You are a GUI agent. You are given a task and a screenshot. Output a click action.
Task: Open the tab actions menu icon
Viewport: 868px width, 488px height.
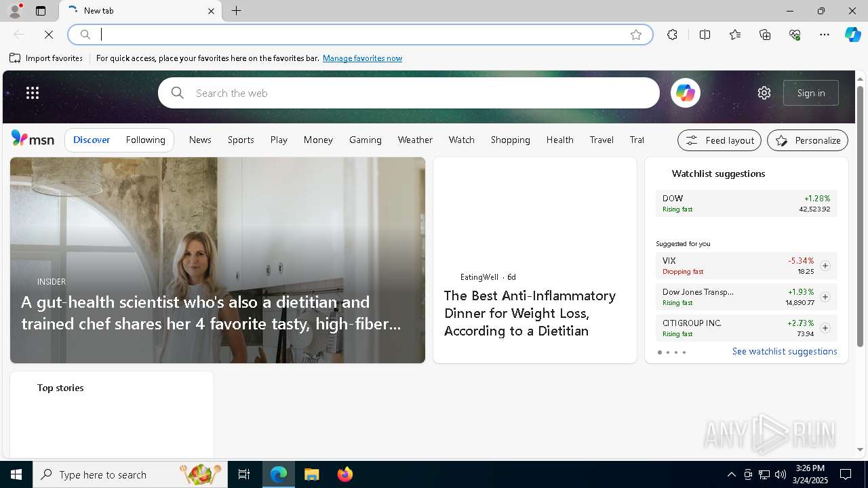click(x=41, y=11)
